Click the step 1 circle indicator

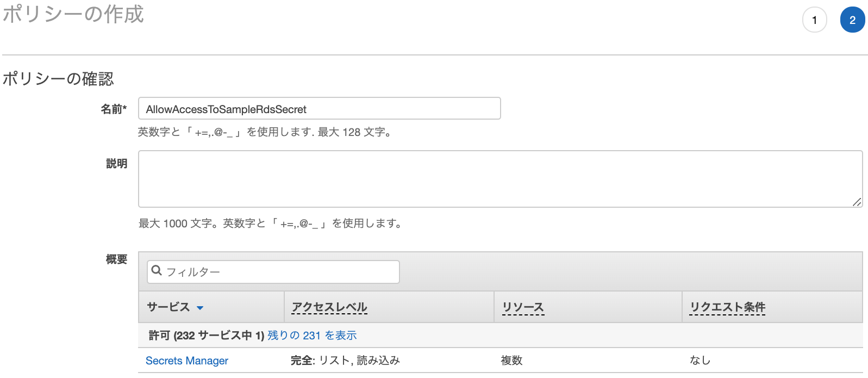coord(815,20)
